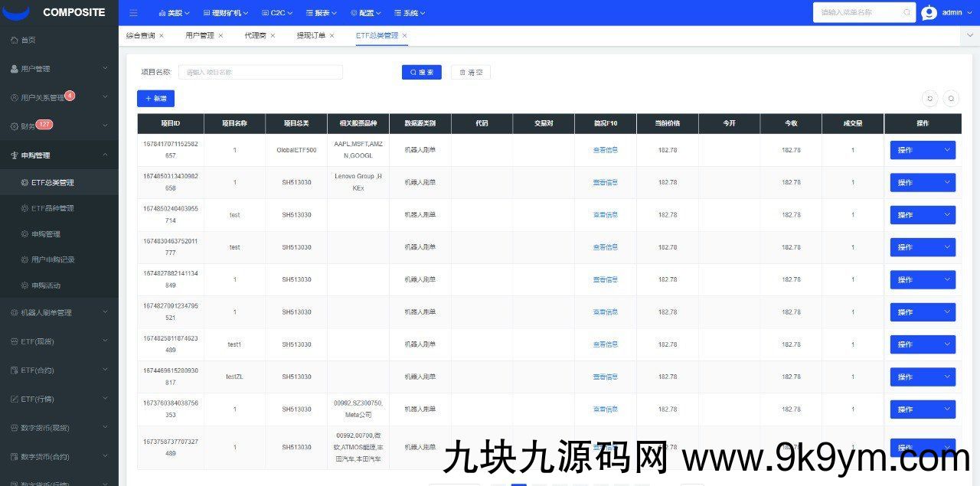Open the 机器人刷单管理 sidebar section
Viewport: 980px width, 486px height.
tap(42, 312)
